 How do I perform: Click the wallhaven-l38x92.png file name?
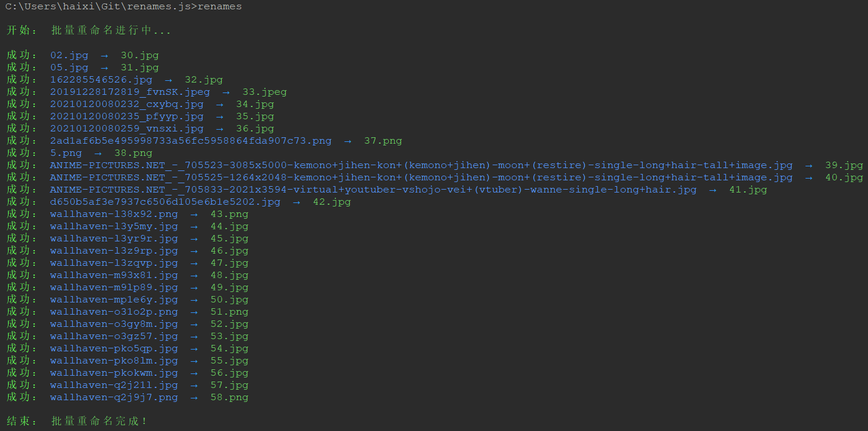point(114,214)
